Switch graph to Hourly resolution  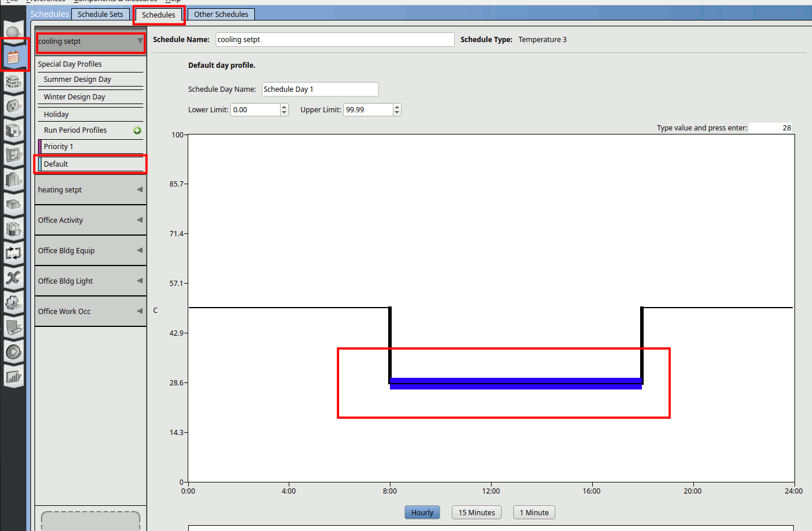[x=422, y=513]
